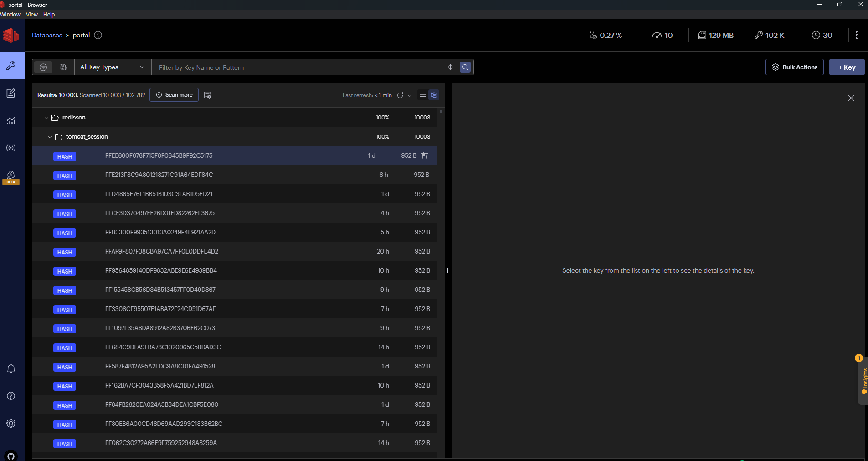The image size is (868, 461).
Task: Open the notifications bell
Action: point(11,368)
